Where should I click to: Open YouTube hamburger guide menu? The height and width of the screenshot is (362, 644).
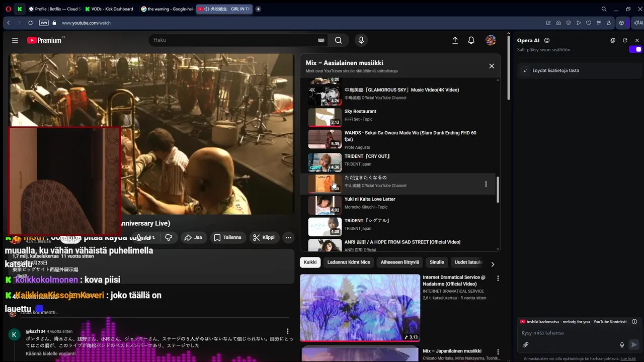click(x=15, y=40)
